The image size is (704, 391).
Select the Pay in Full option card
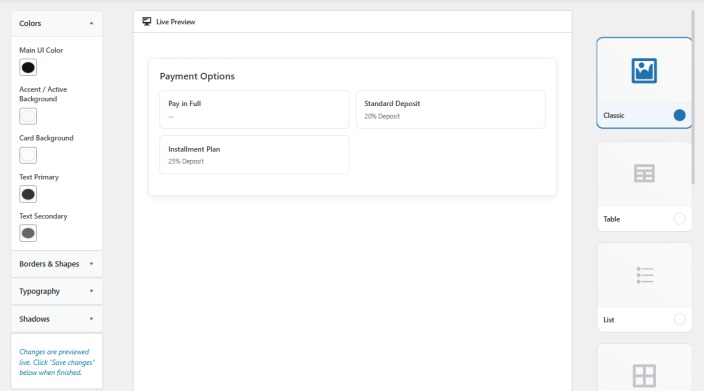[x=254, y=110]
